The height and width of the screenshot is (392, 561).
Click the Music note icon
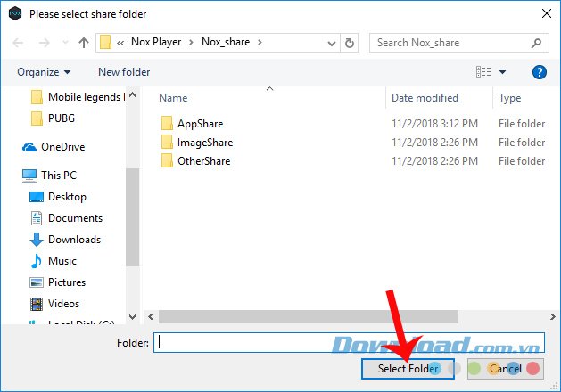(37, 261)
